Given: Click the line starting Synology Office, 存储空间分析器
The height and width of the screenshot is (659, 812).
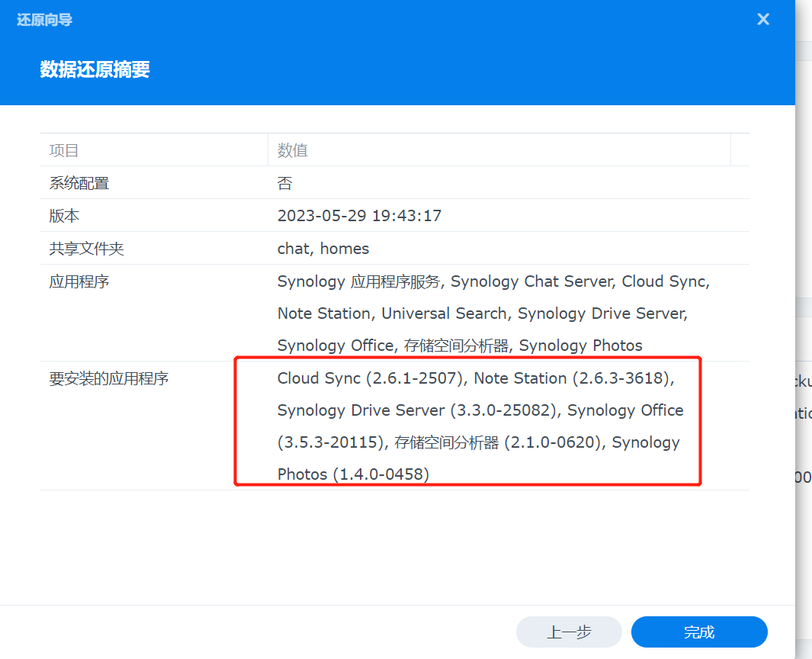Looking at the screenshot, I should (x=459, y=346).
